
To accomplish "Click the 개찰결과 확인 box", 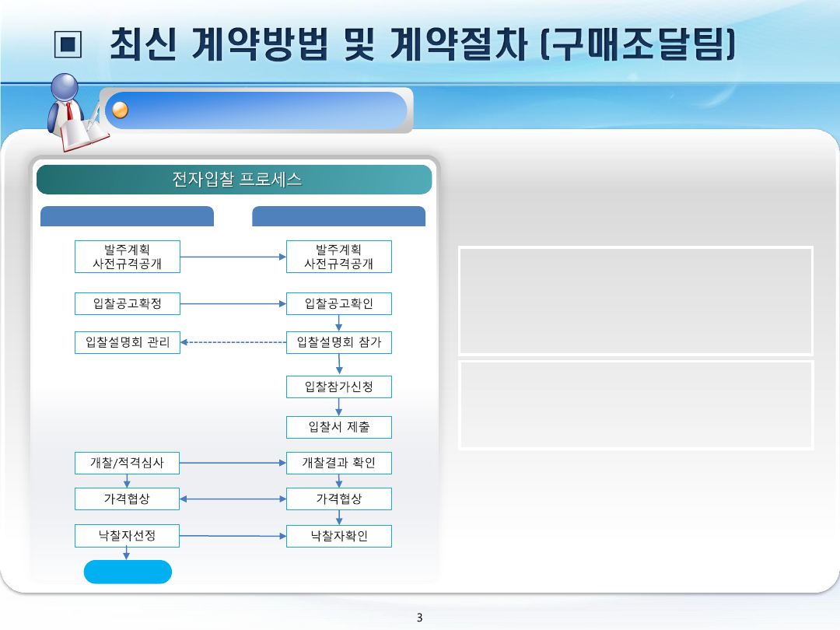I will 339,464.
